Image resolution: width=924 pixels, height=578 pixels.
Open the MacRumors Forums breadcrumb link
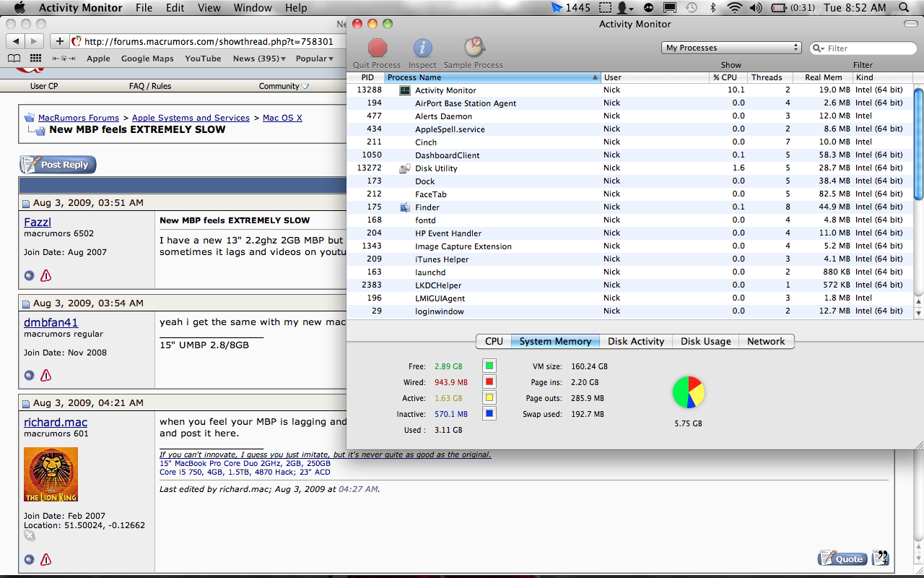click(x=79, y=118)
